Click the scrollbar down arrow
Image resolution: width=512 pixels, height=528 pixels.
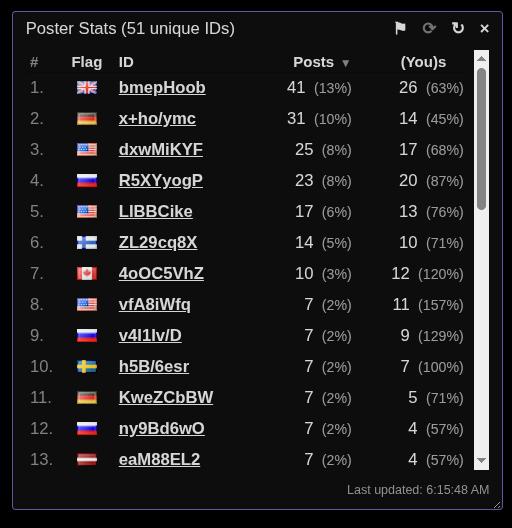[x=481, y=460]
